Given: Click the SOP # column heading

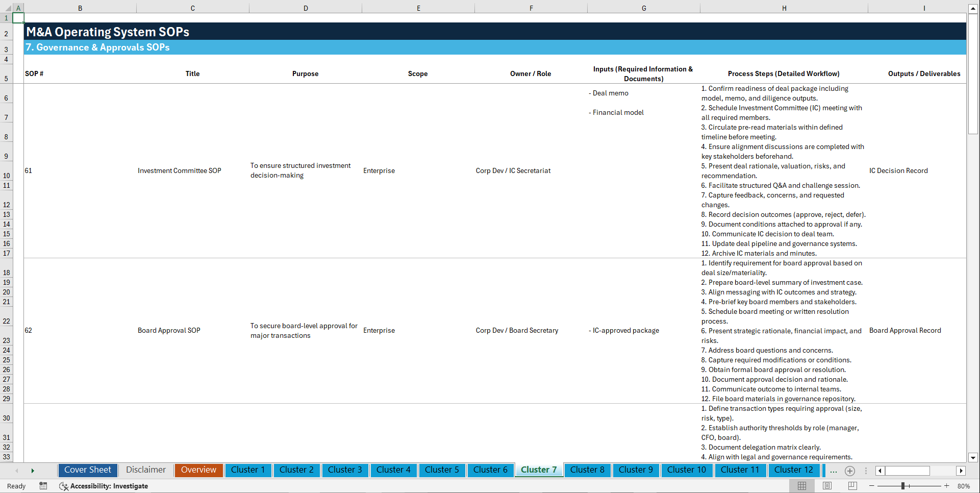Looking at the screenshot, I should (34, 73).
